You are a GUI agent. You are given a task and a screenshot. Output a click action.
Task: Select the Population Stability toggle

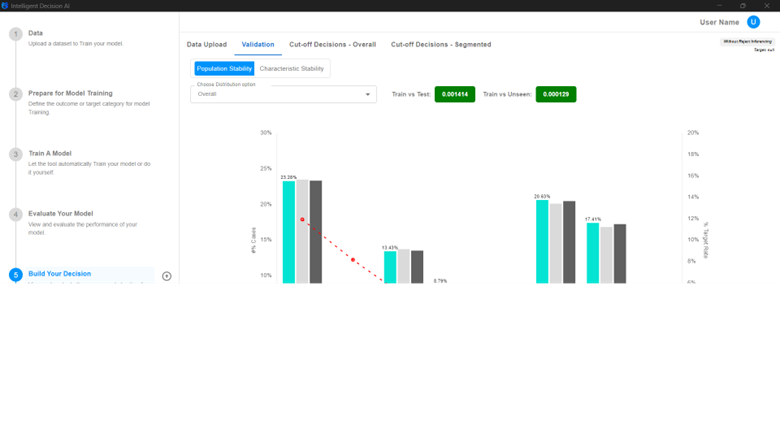point(224,69)
